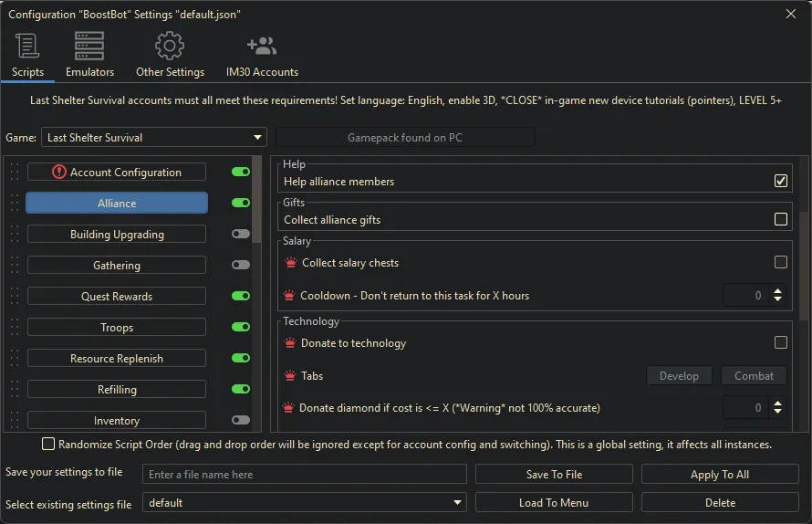The width and height of the screenshot is (812, 524).
Task: Select the Develop technology tab button
Action: (679, 375)
